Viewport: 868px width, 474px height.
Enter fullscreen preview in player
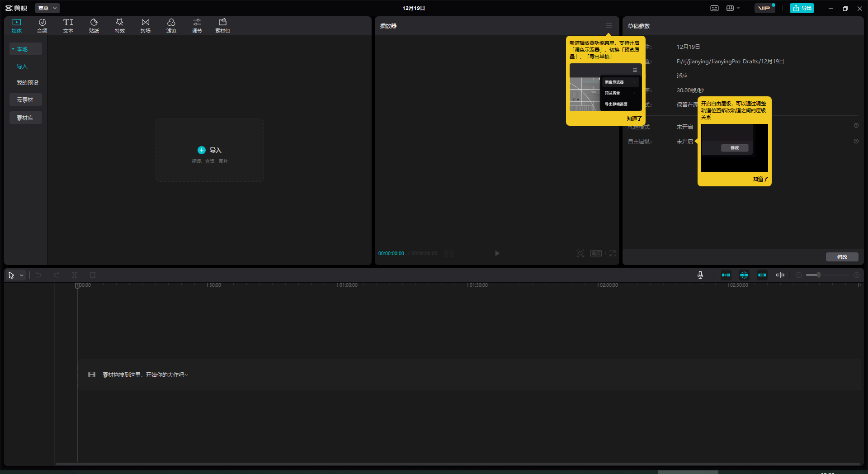(x=613, y=253)
